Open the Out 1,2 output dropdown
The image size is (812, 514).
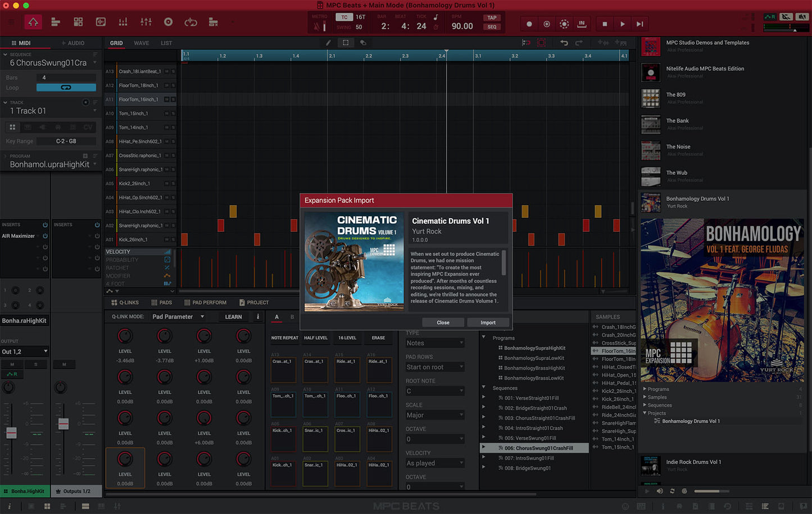point(25,351)
